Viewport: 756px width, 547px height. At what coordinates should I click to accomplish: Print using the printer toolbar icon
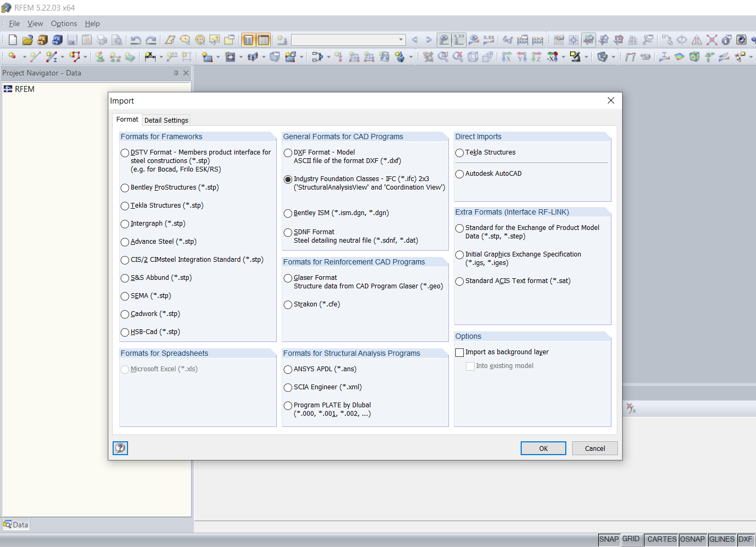(102, 39)
